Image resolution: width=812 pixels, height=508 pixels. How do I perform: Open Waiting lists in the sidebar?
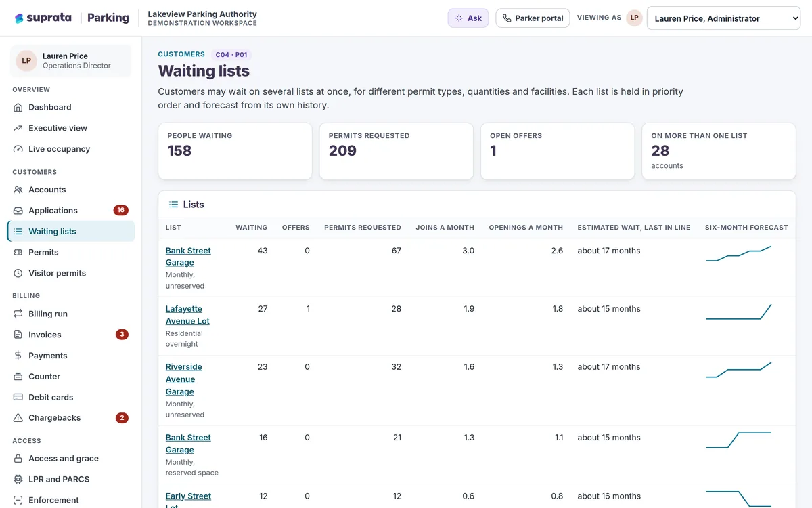tap(71, 232)
